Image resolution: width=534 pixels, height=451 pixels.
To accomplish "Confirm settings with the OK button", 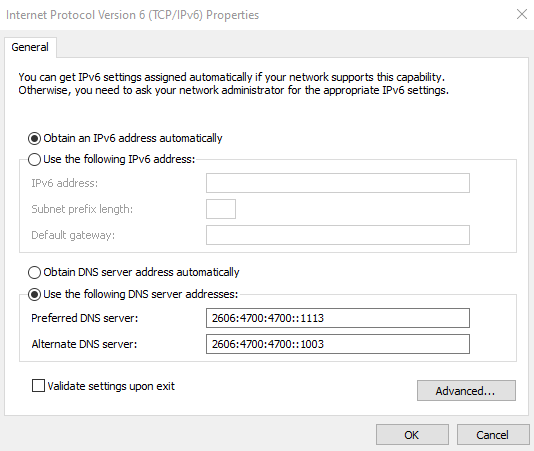I will coord(412,435).
